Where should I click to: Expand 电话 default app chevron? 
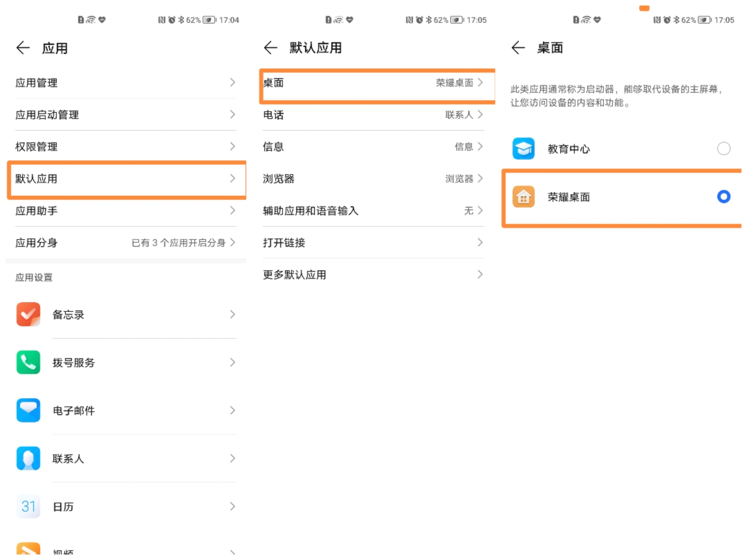coord(480,114)
